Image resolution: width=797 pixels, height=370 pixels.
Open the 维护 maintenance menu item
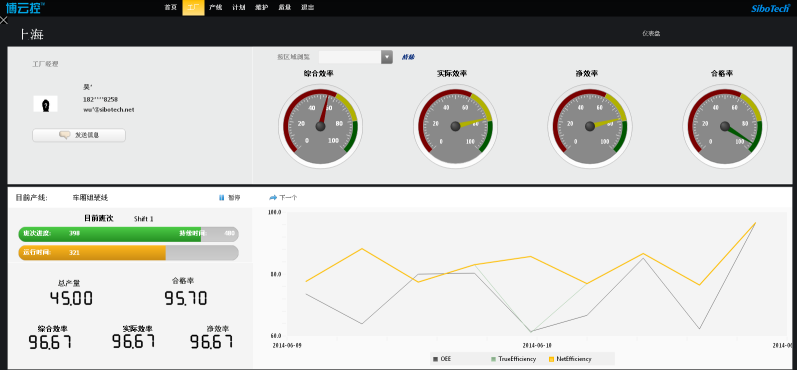point(261,7)
